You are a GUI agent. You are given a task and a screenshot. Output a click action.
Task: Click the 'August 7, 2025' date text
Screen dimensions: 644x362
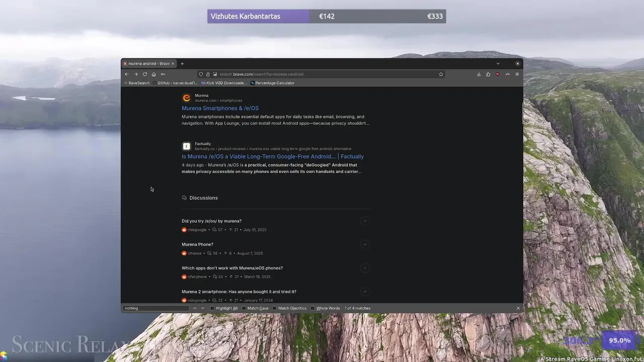click(250, 253)
